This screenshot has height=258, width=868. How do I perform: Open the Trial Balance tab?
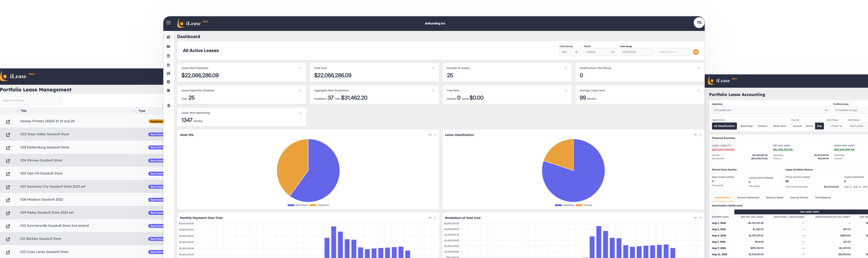point(823,197)
